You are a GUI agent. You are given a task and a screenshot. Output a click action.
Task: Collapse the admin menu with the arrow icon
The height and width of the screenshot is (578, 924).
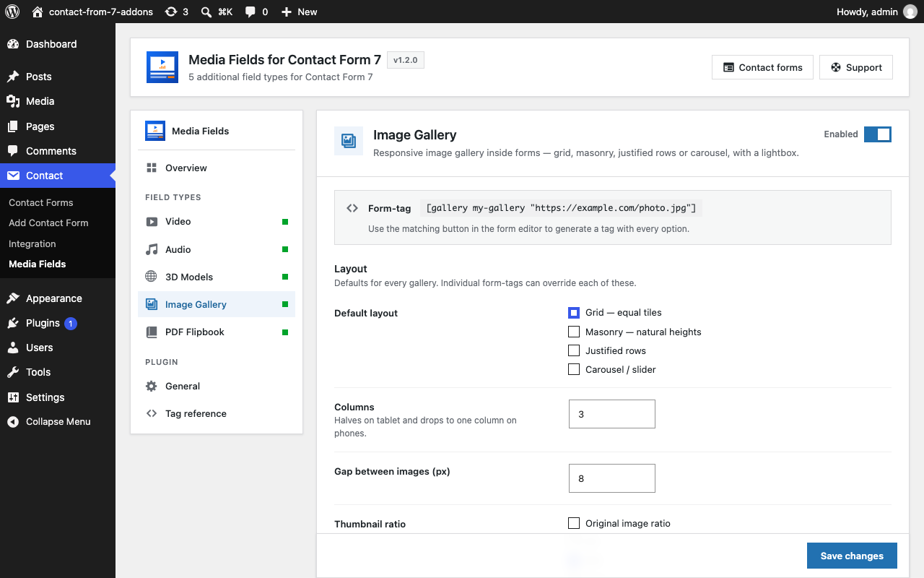coord(13,422)
